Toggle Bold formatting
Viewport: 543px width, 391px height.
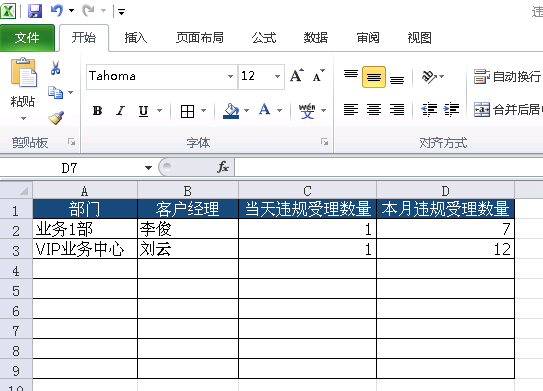click(x=97, y=111)
